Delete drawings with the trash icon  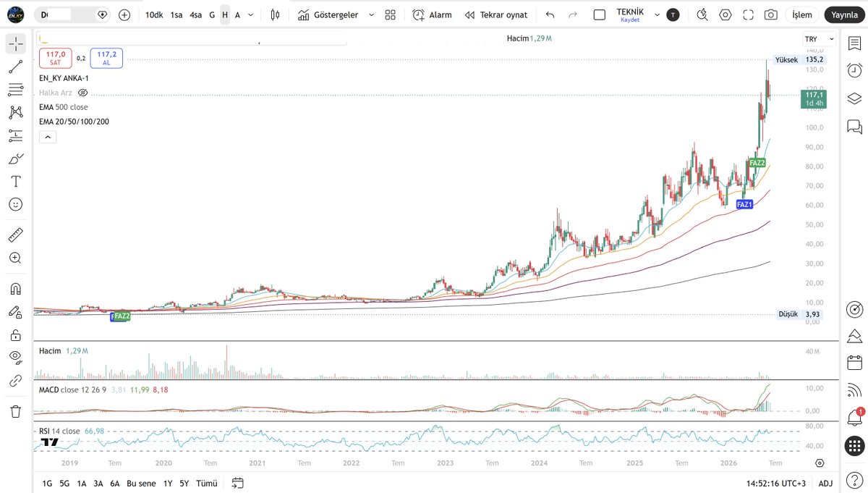tap(15, 411)
